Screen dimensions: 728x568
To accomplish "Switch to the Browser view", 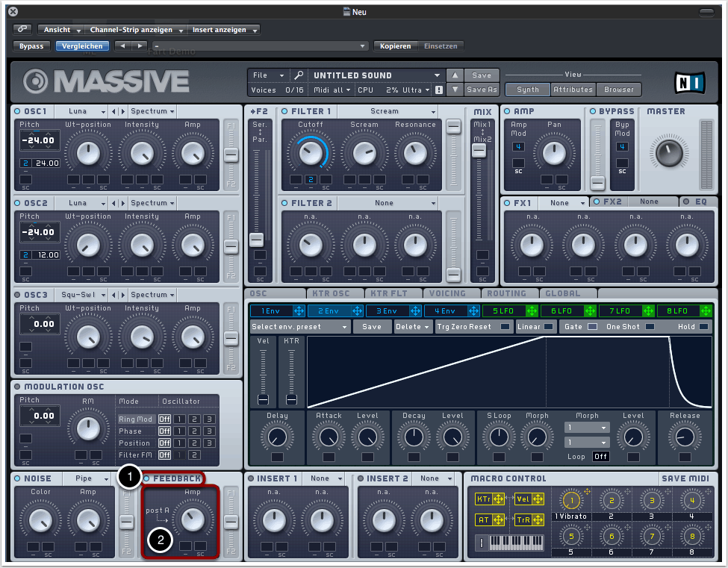I will (x=619, y=90).
